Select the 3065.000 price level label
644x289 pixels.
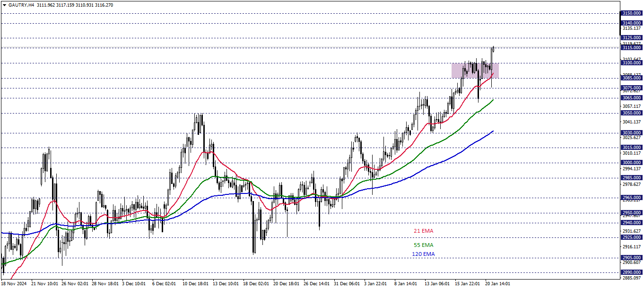pyautogui.click(x=632, y=98)
